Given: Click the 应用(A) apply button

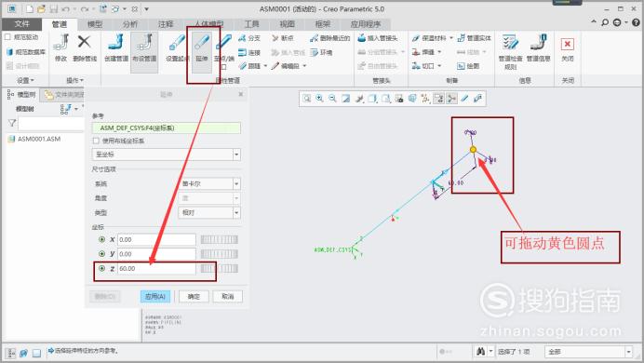Looking at the screenshot, I should [x=155, y=297].
